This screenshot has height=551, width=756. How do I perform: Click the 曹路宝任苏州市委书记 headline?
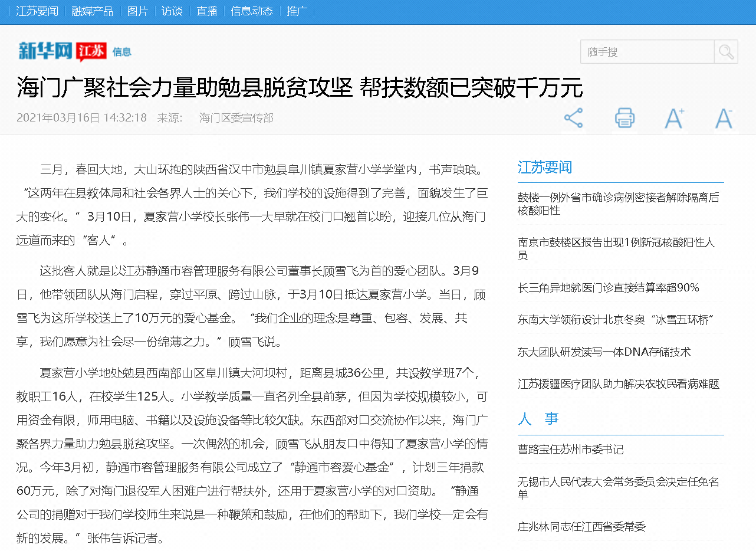pos(570,450)
